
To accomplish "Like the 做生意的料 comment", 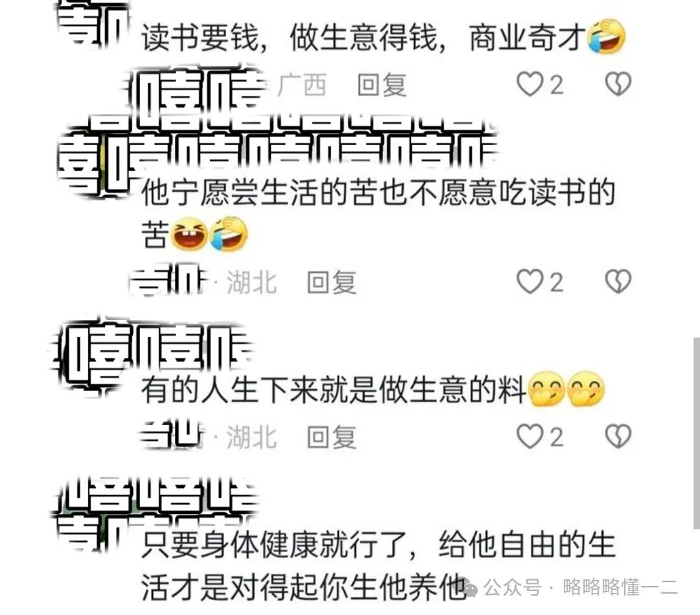I will tap(530, 436).
